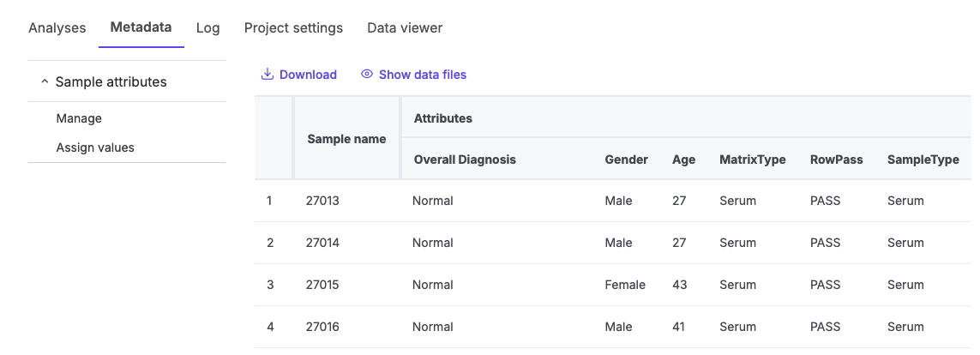Switch to the Log tab
Viewport: 980px width, 355px height.
(207, 27)
